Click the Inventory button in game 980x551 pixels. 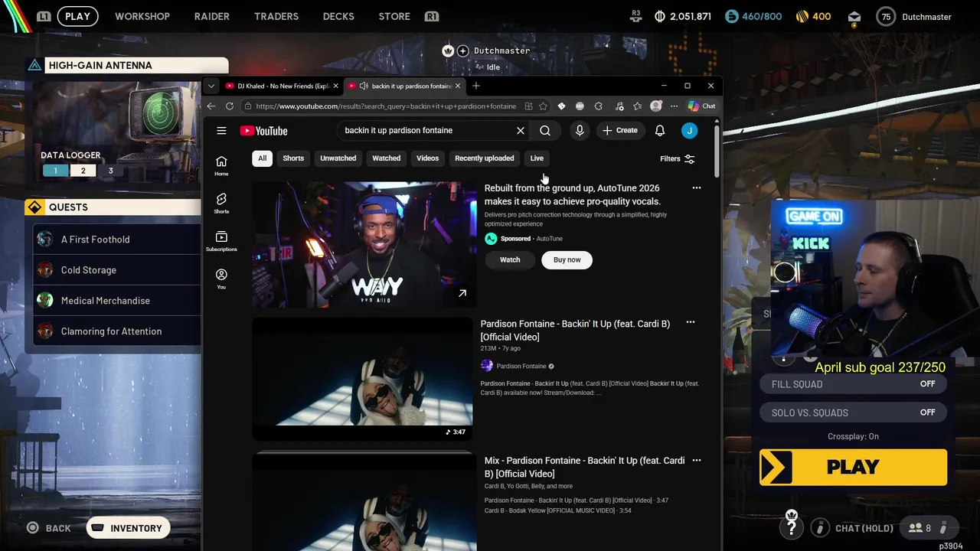[x=128, y=528]
